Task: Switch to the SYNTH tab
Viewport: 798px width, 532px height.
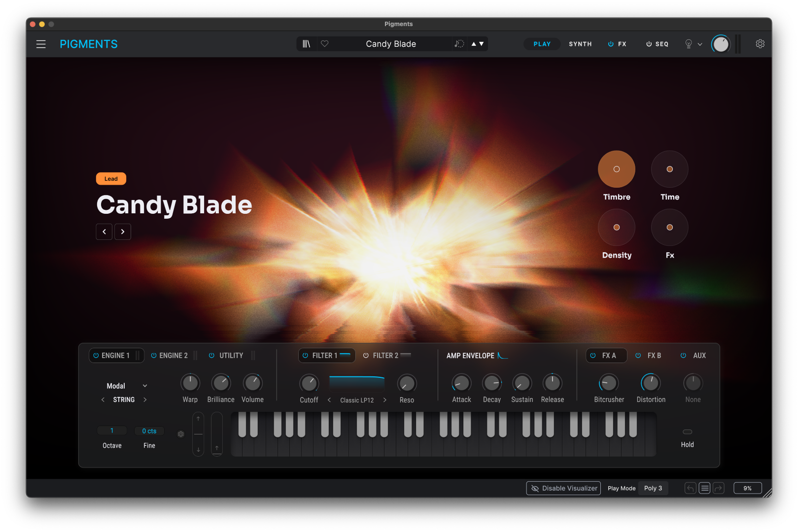Action: click(580, 44)
